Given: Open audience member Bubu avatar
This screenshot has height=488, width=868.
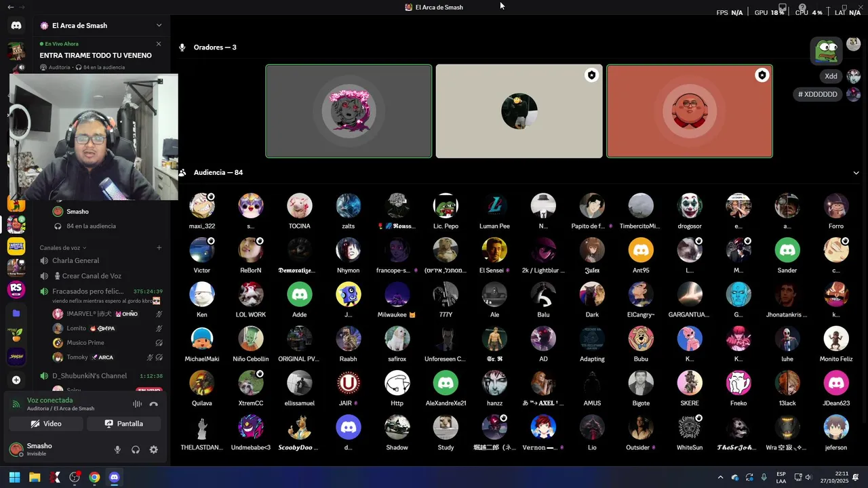Looking at the screenshot, I should tap(641, 338).
